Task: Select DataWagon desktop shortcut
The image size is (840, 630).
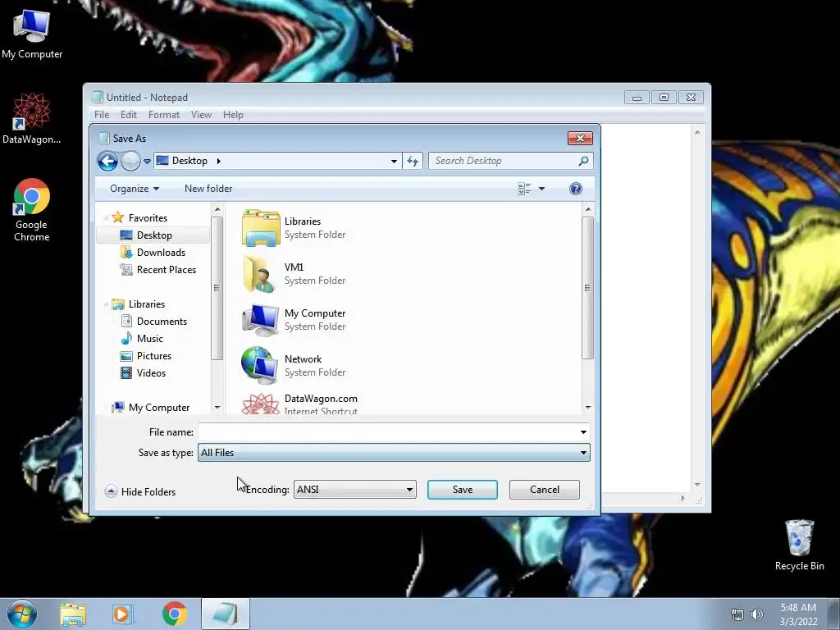Action: [32, 119]
